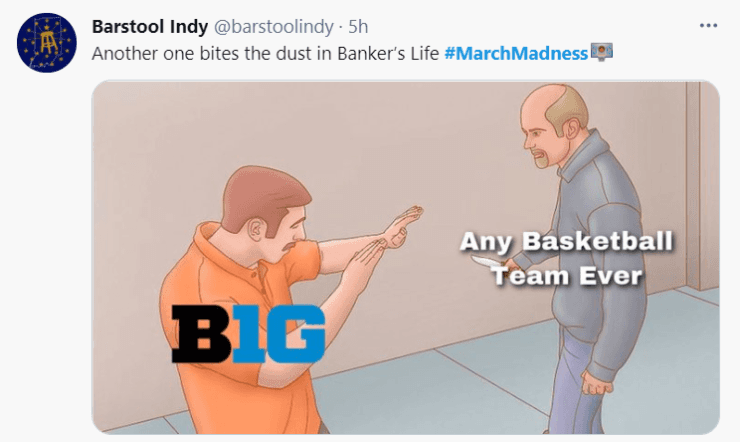Select the 'Any Basketball Team Ever' caption
The width and height of the screenshot is (740, 442).
566,258
